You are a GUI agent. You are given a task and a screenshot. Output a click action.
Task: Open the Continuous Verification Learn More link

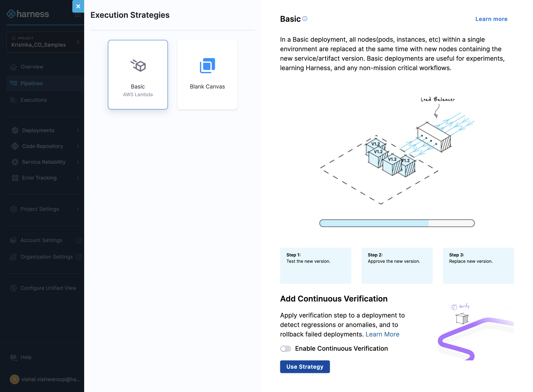[382, 334]
